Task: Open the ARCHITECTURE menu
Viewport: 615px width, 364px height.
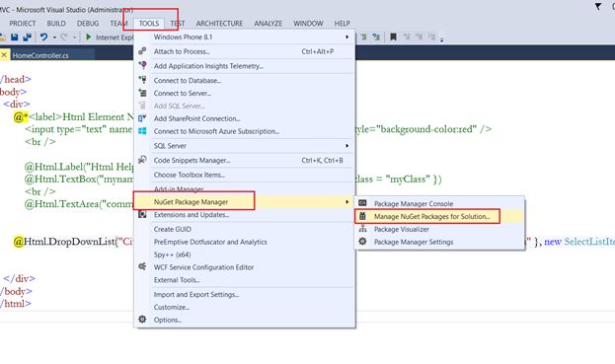Action: tap(219, 24)
